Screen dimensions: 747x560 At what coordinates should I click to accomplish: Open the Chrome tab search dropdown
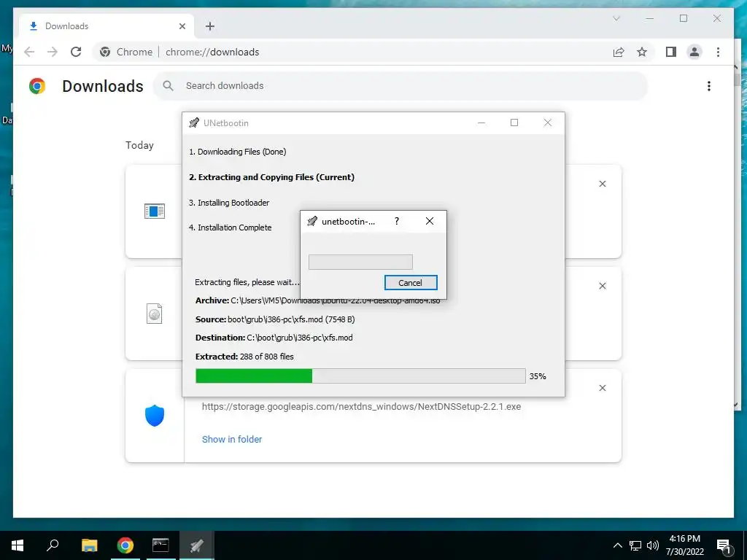click(x=616, y=18)
